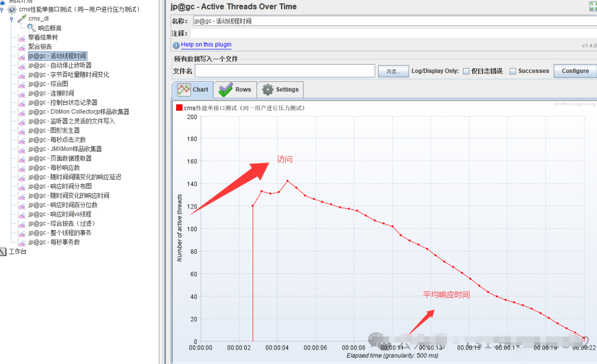Click the gear icon of the cms test plan

click(x=12, y=9)
